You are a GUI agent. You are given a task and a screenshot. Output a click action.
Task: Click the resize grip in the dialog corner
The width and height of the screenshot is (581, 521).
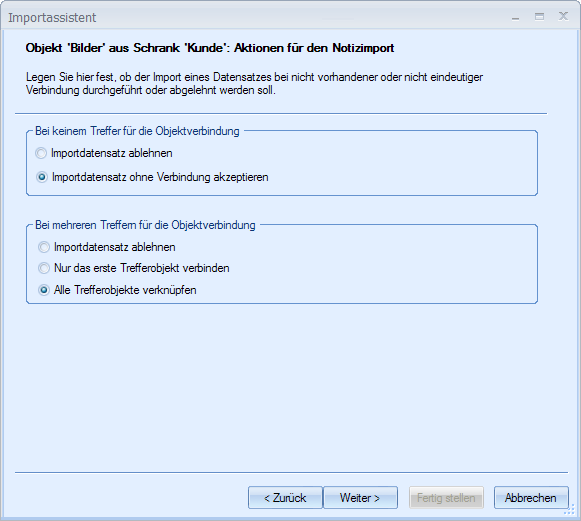tap(570, 510)
